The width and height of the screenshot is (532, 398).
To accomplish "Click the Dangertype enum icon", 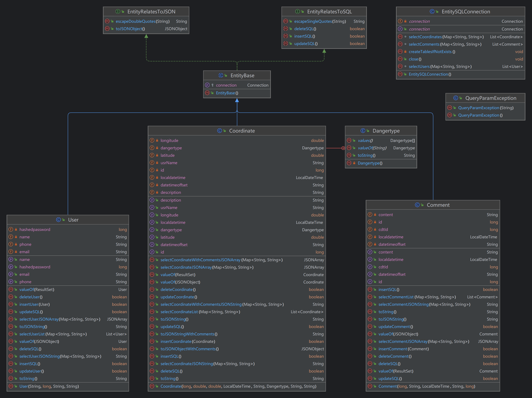I will tap(363, 130).
